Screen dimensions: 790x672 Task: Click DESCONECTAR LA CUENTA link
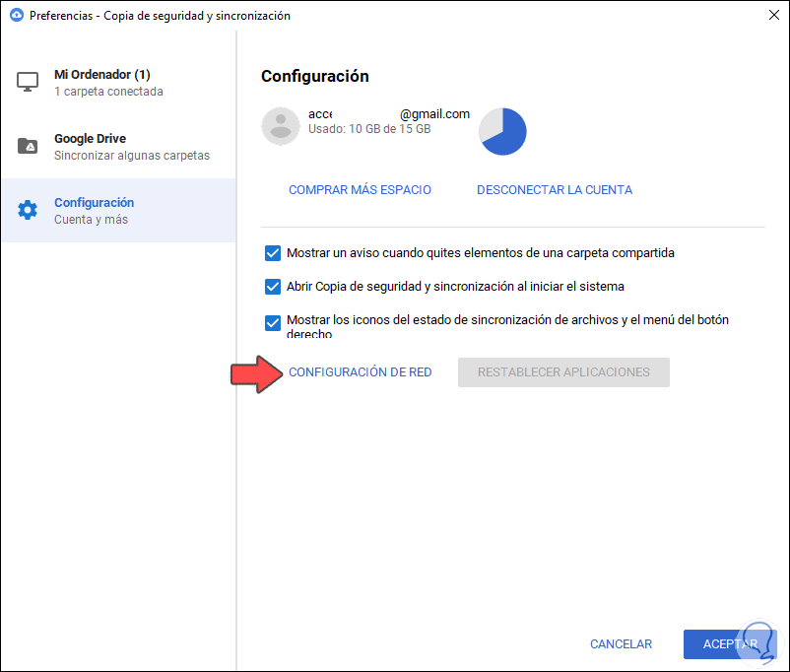point(555,190)
